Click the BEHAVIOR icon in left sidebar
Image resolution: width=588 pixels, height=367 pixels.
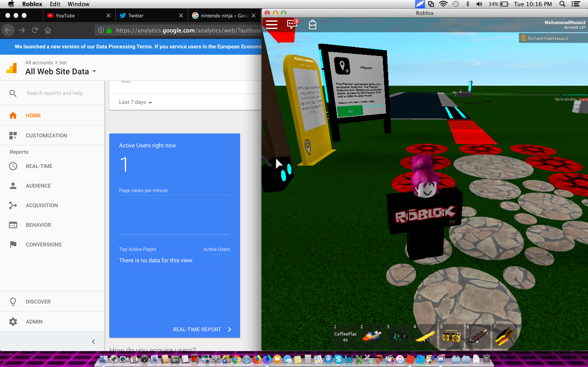pos(13,225)
